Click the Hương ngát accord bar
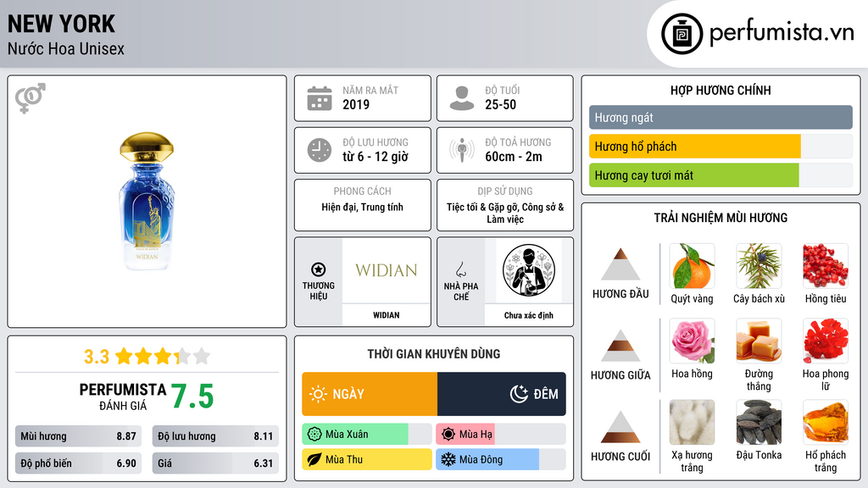The width and height of the screenshot is (868, 488). coord(721,117)
